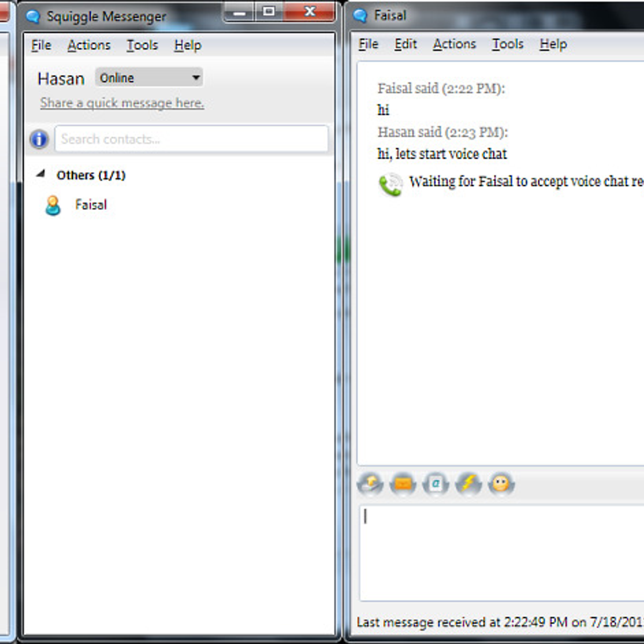644x644 pixels.
Task: Click the Search contacts field
Action: (x=192, y=139)
